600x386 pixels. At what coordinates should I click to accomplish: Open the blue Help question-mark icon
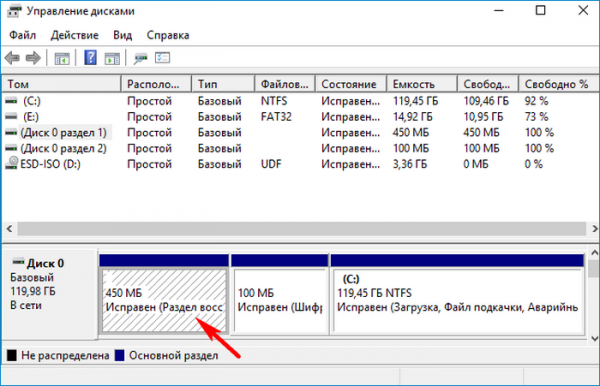90,58
